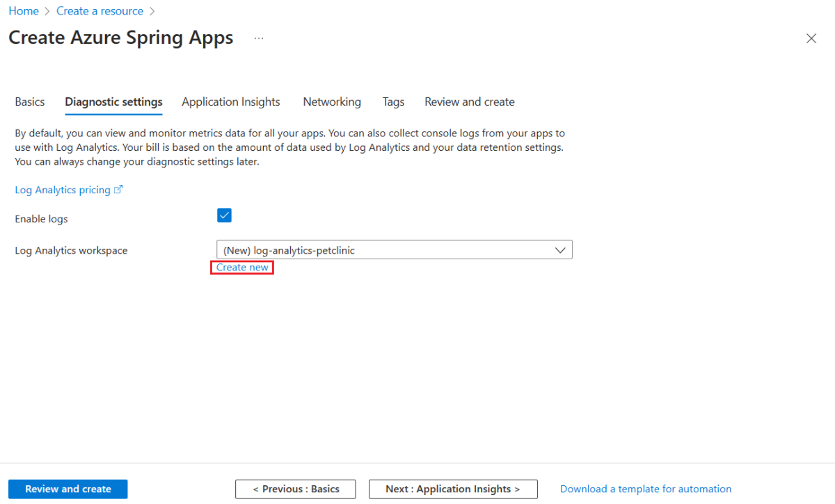Expand the Log Analytics workspace dropdown arrow

[560, 250]
